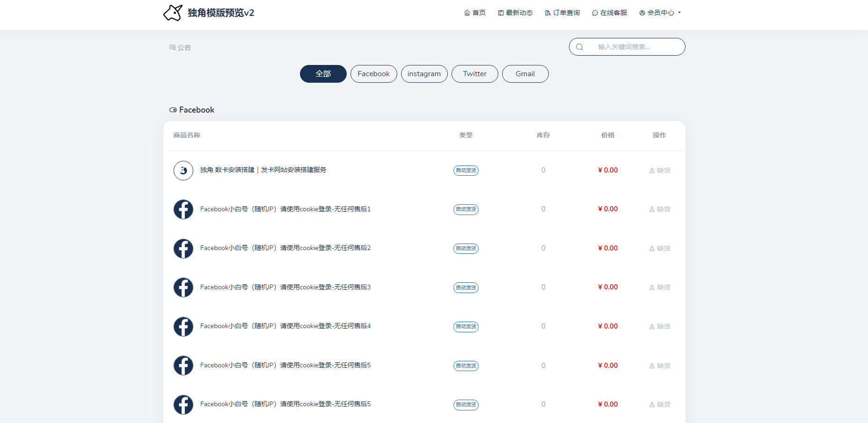This screenshot has width=868, height=423.
Task: Open the instagram filter option
Action: coord(424,73)
